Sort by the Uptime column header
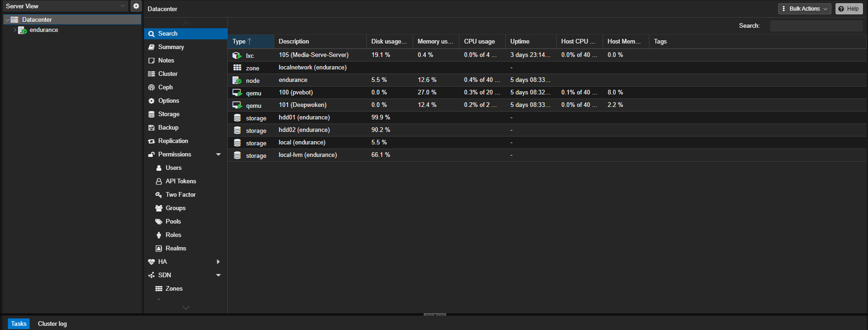 coord(531,42)
